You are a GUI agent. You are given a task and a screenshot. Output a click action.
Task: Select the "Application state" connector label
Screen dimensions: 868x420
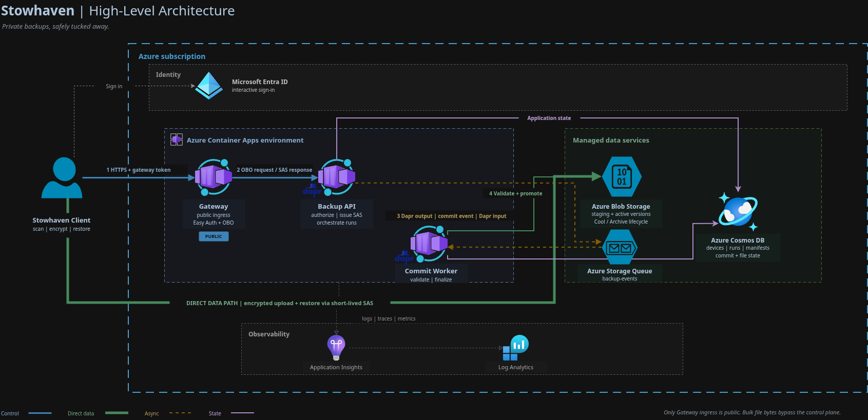[549, 118]
